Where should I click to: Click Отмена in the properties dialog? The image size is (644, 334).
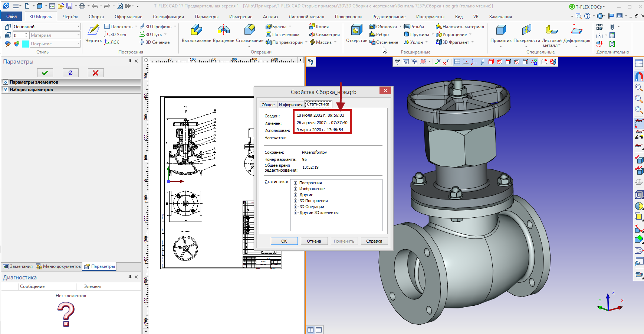(x=314, y=241)
